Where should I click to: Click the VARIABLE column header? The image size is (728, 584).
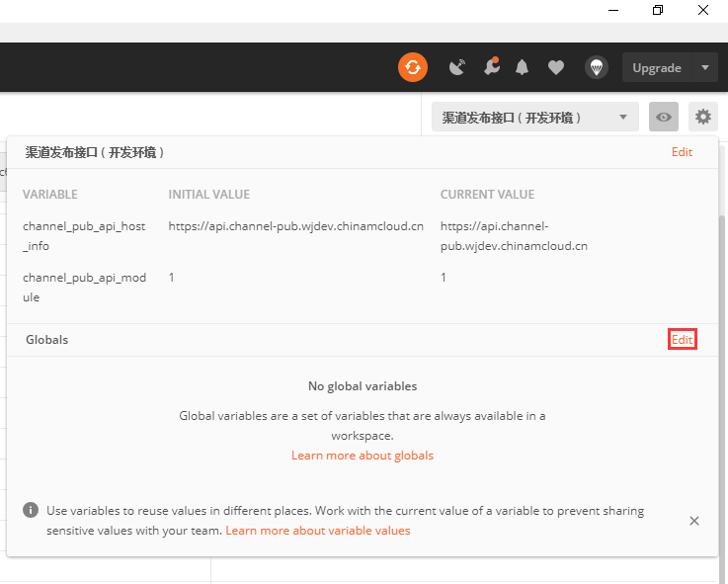(50, 195)
